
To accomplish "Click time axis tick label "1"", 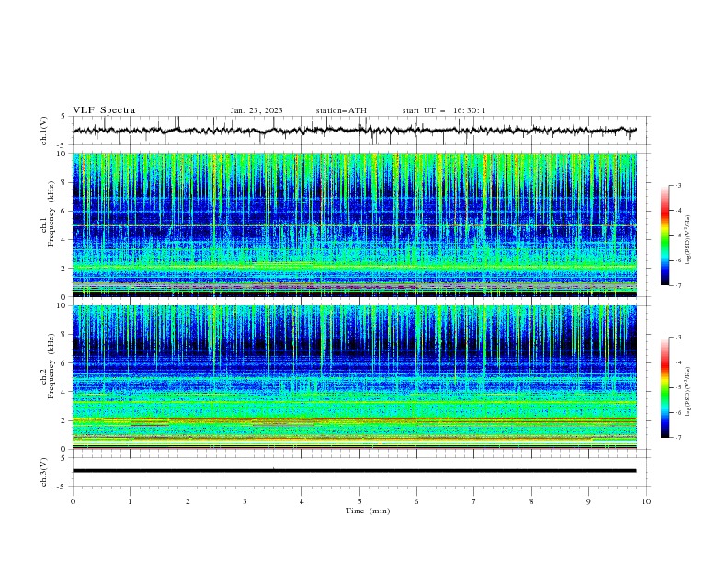I will (130, 501).
